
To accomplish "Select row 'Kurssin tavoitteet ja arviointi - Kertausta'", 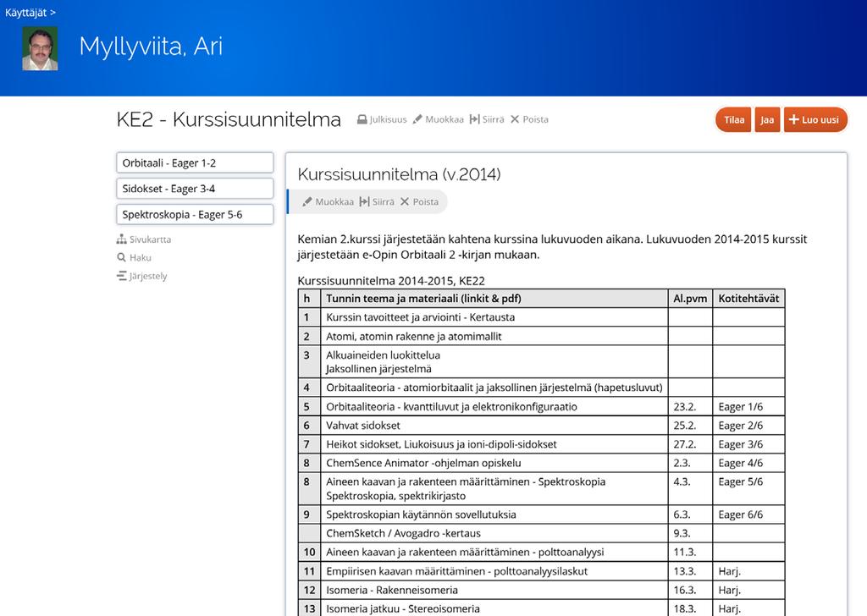I will pos(541,317).
